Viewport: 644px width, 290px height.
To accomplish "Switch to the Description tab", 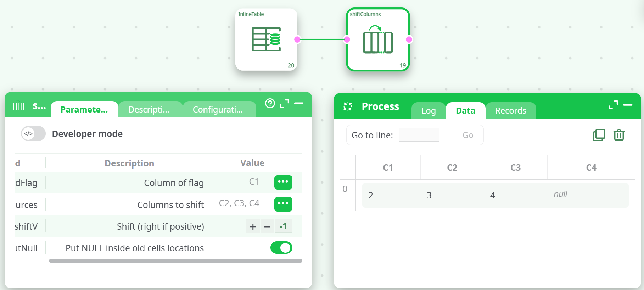I will point(149,110).
